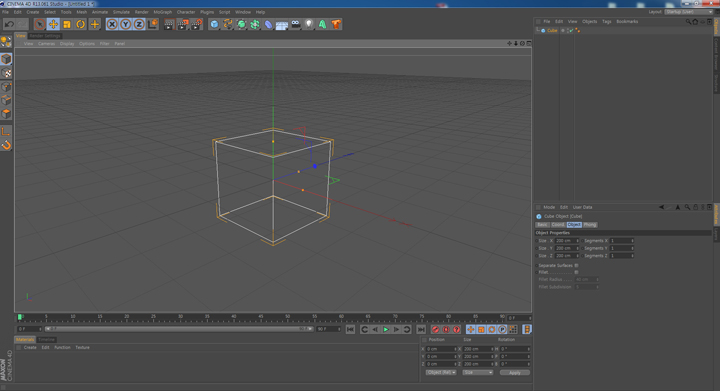Jump to the animation start
The width and height of the screenshot is (720, 391).
pos(350,330)
